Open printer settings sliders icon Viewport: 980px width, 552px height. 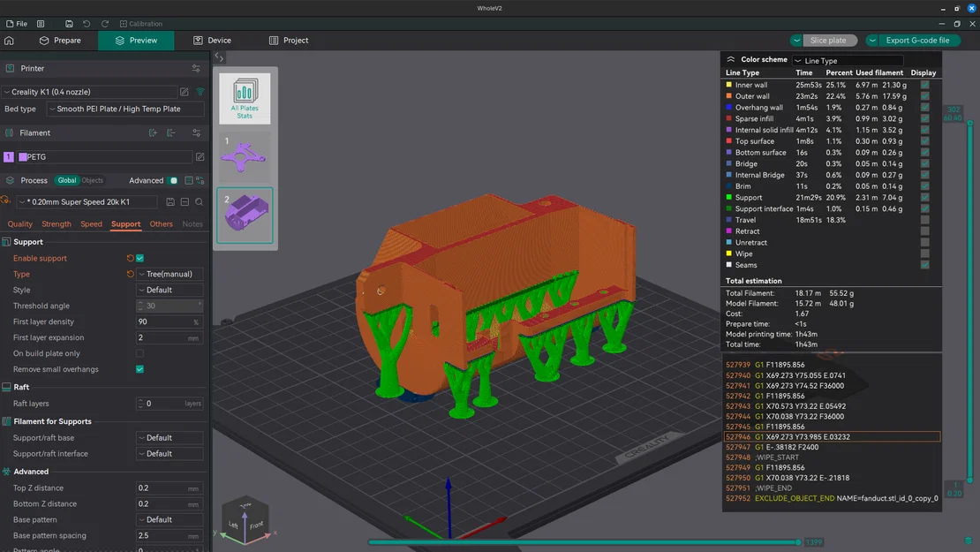tap(196, 68)
